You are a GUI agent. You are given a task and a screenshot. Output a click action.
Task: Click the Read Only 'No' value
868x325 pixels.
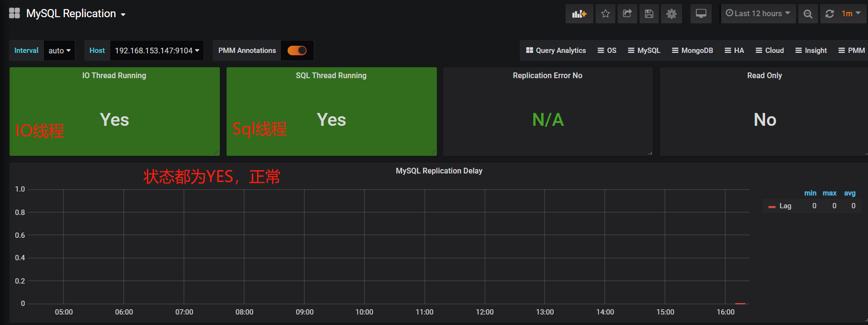point(765,120)
